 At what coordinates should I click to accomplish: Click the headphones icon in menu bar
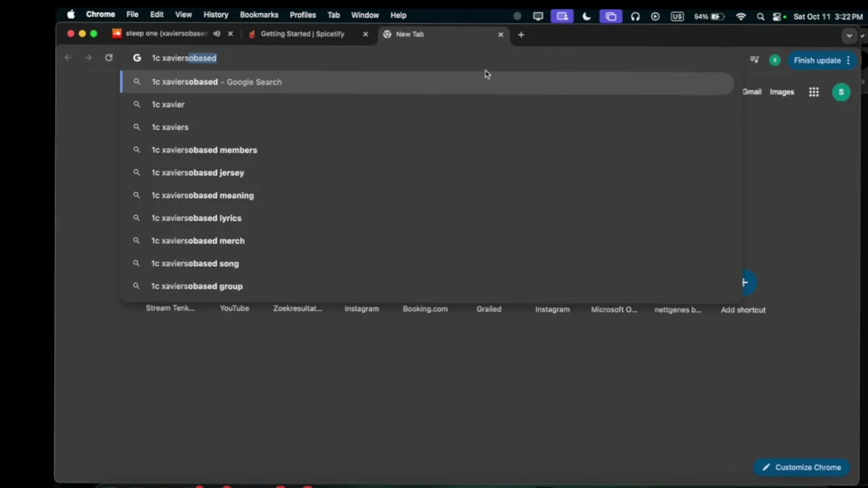(635, 16)
